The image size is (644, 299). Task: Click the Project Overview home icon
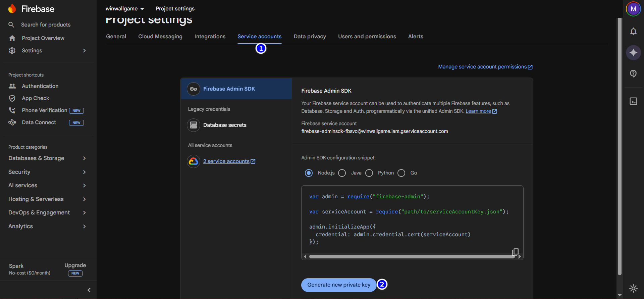pyautogui.click(x=12, y=38)
